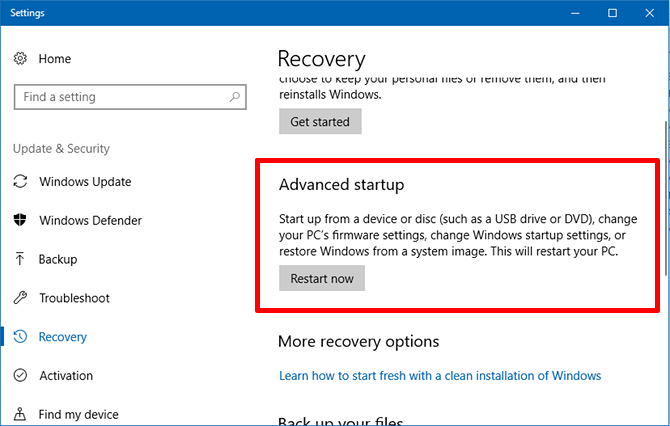
Task: Click the Recovery history clock icon
Action: click(20, 337)
